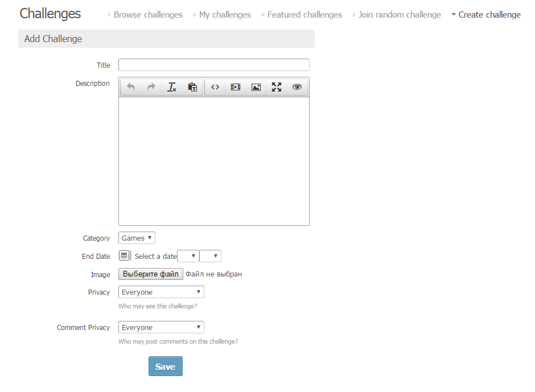Click the 'Add Challenge' form header
Screen dimensions: 535x392
(x=167, y=39)
